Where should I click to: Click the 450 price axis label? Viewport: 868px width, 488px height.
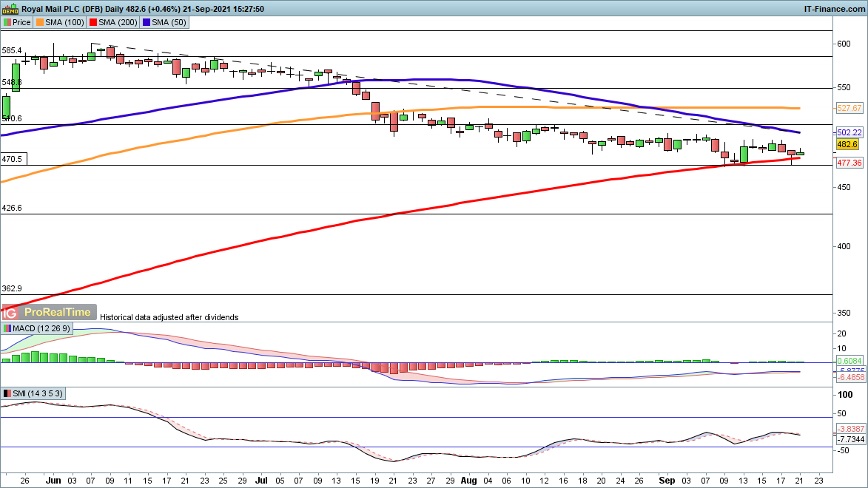tap(844, 187)
